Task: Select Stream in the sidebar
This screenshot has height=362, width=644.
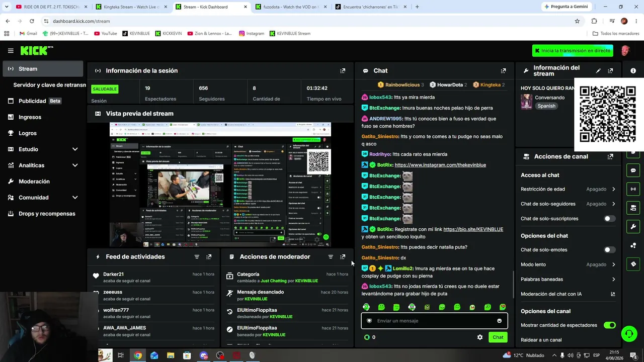Action: (x=43, y=69)
